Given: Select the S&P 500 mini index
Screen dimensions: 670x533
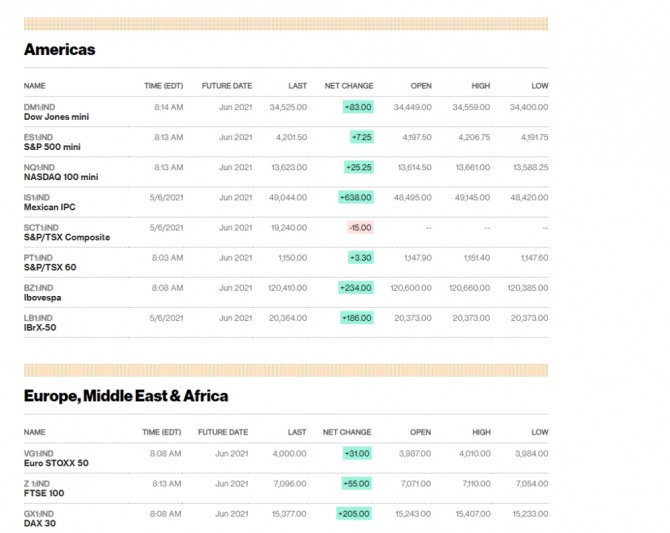Looking at the screenshot, I should (x=51, y=147).
